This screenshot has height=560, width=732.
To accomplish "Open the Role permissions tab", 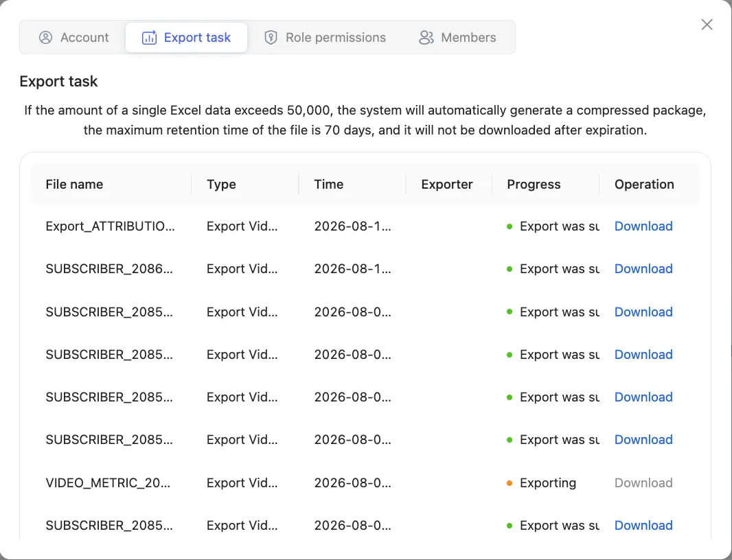I will (325, 37).
